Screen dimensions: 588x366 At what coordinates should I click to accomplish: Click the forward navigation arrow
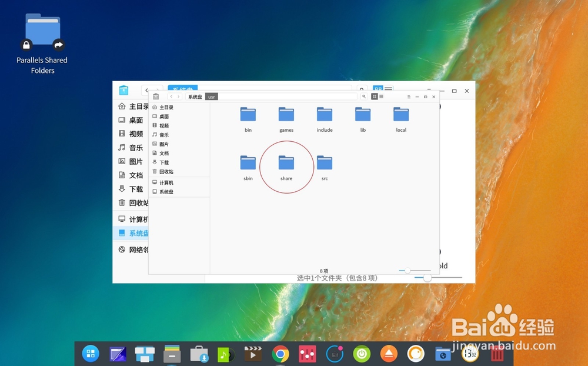coord(179,96)
